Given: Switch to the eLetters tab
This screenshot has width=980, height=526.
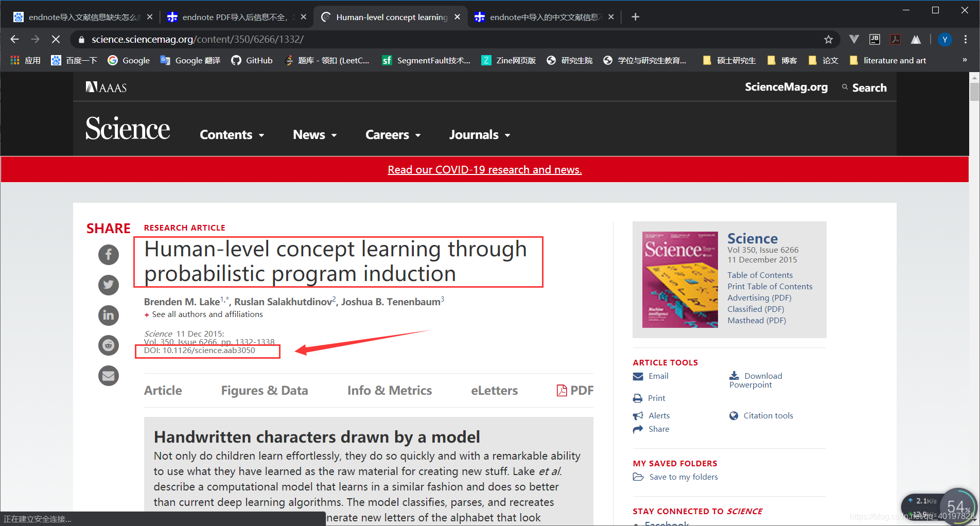Looking at the screenshot, I should (495, 391).
